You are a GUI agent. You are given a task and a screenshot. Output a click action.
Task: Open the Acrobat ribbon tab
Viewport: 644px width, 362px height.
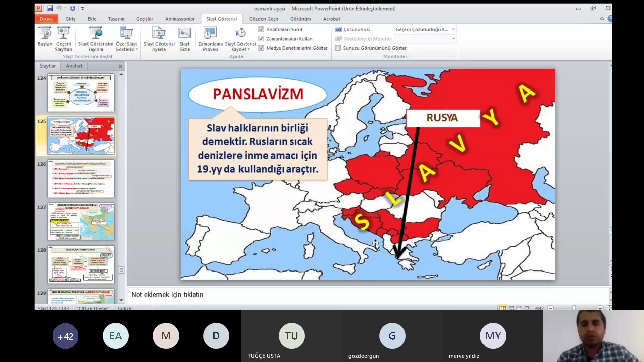(332, 19)
